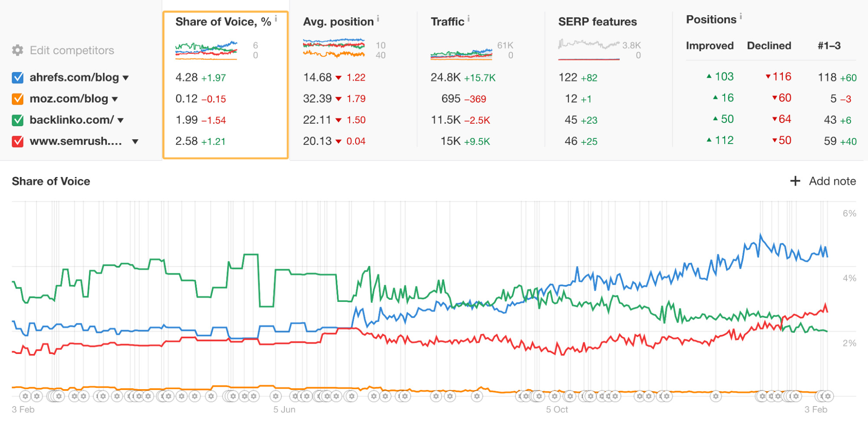The height and width of the screenshot is (426, 868).
Task: Click the Traffic column info icon
Action: point(468,18)
